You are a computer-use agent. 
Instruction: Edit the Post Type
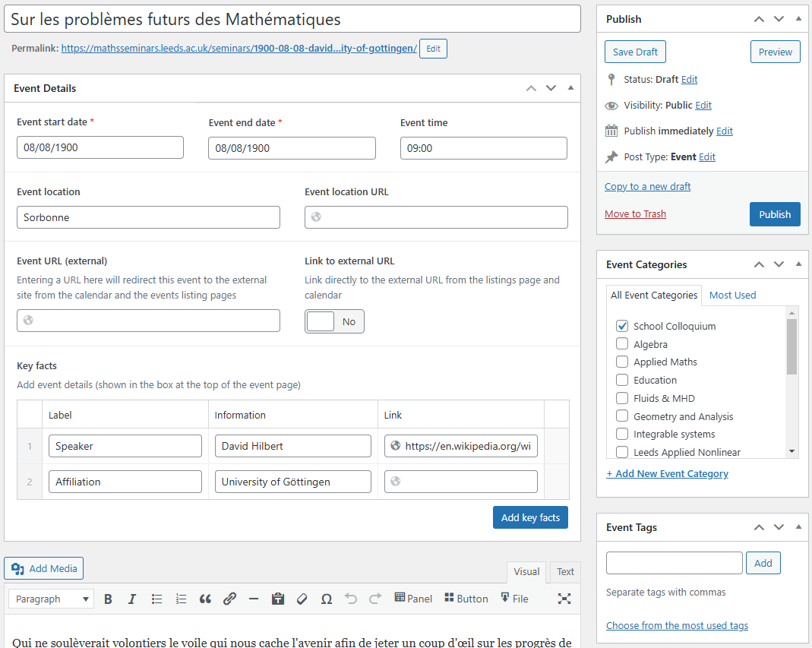pyautogui.click(x=707, y=157)
